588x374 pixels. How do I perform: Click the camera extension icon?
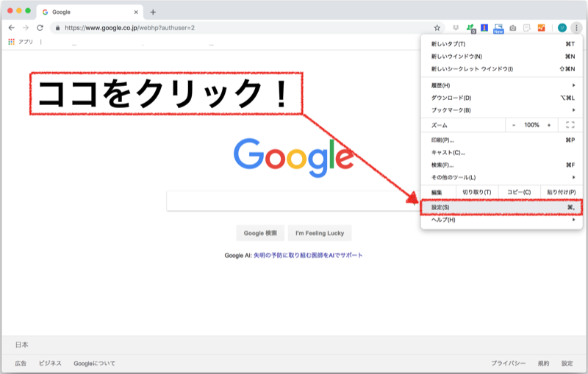(x=512, y=28)
